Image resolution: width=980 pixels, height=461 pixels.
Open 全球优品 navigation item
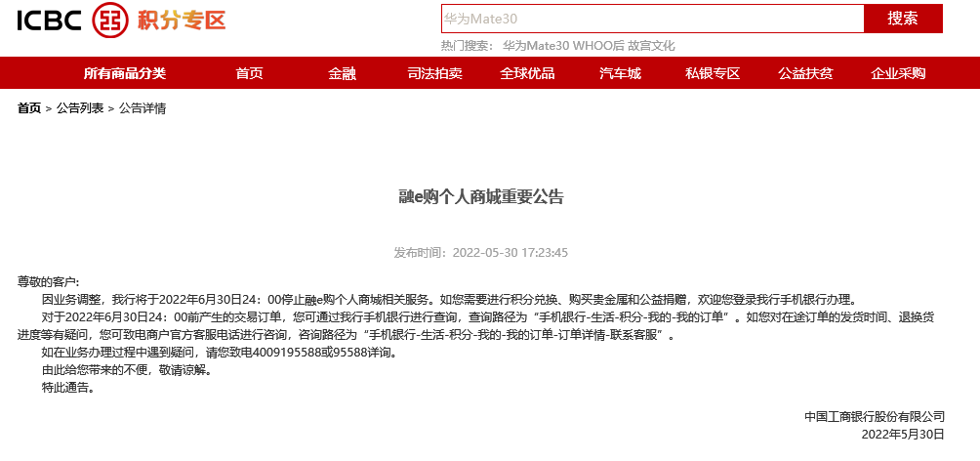(527, 73)
